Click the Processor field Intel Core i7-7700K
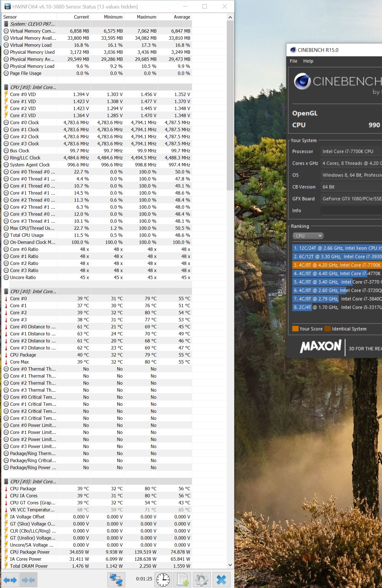This screenshot has height=588, width=382. [x=351, y=151]
